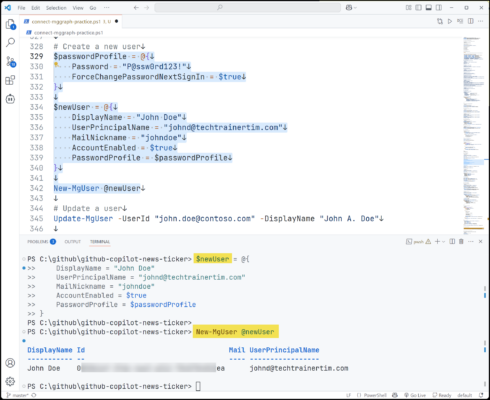
Task: Switch to the Problems panel tab
Action: (x=41, y=242)
